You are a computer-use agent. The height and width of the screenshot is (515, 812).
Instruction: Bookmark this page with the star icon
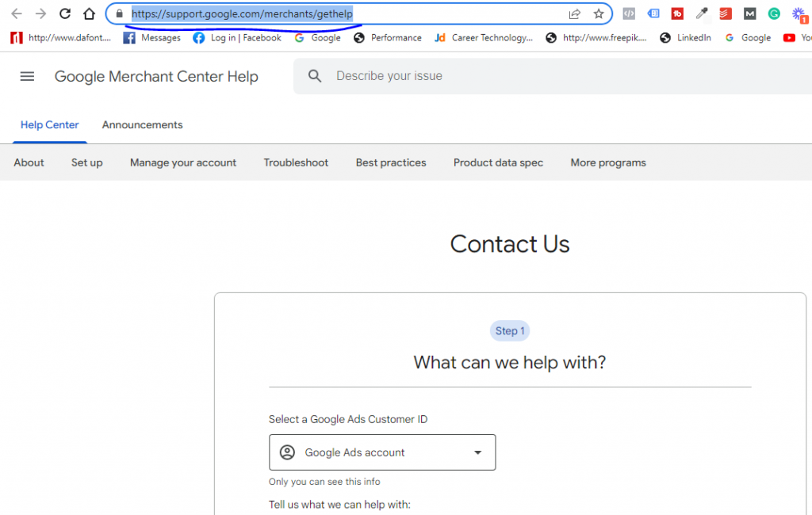pos(599,14)
